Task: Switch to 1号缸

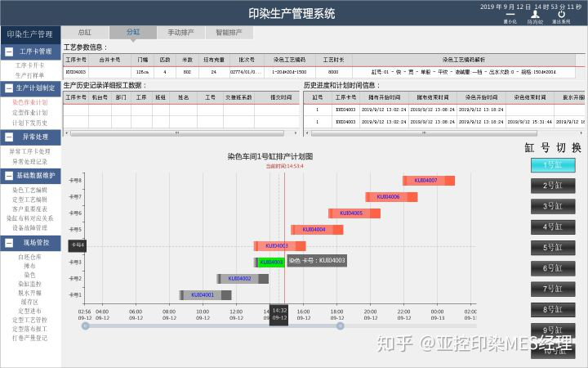Action: click(553, 165)
